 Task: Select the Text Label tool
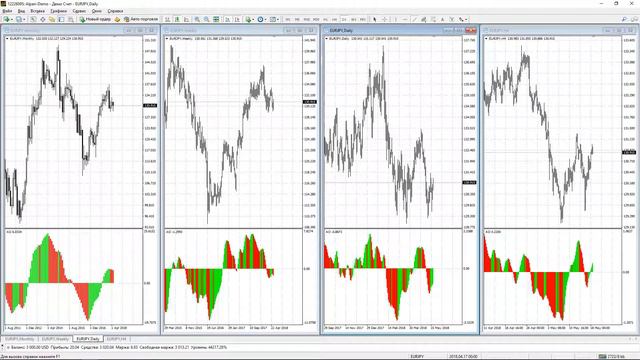click(452, 19)
